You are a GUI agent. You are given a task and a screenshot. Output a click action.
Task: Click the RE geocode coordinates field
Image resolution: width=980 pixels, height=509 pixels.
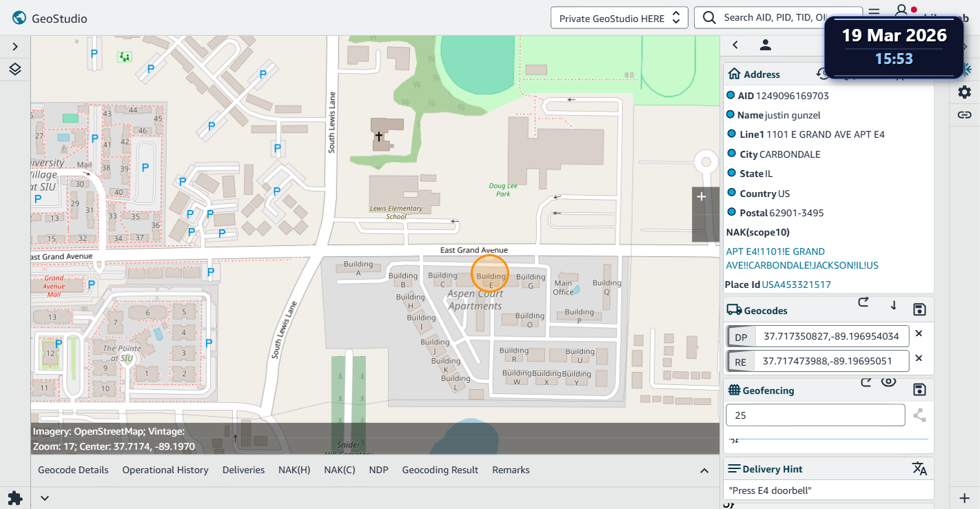[x=832, y=361]
